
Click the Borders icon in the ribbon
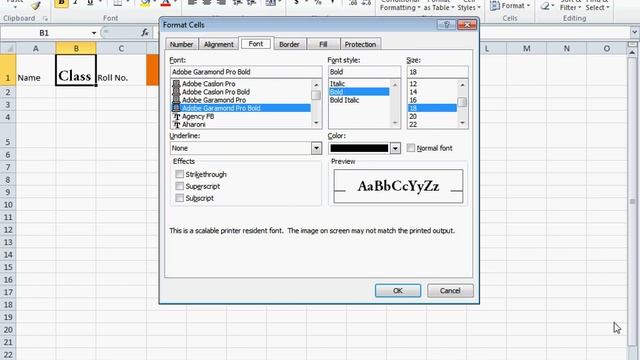point(118,3)
